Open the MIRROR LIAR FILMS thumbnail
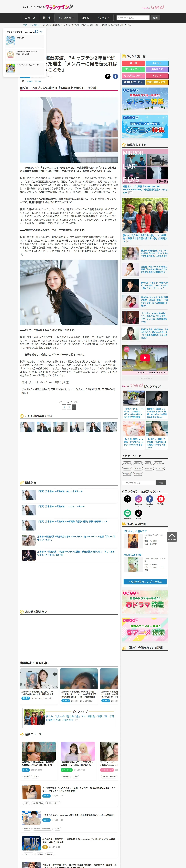 [145, 167]
